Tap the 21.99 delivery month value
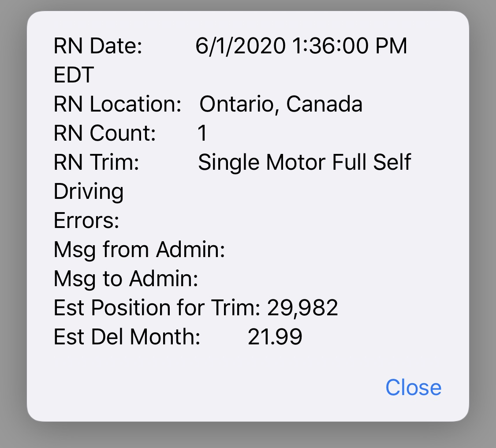The height and width of the screenshot is (448, 496). [x=275, y=337]
